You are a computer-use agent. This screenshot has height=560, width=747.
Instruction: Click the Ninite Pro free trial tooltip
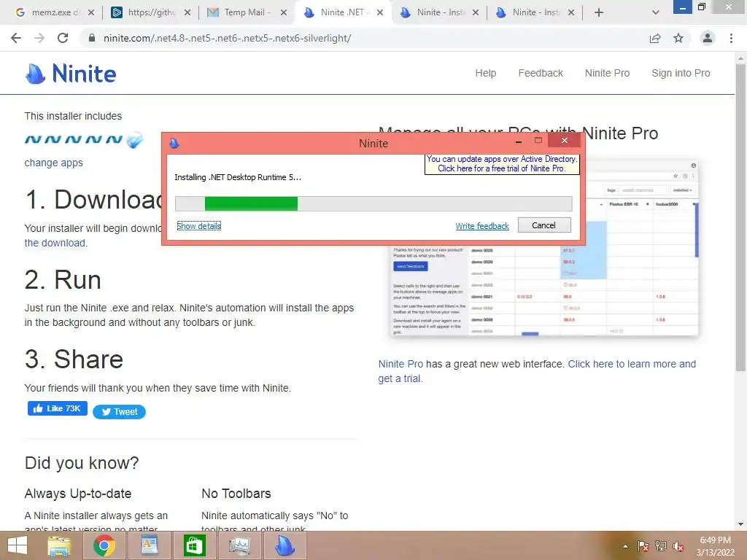[x=502, y=164]
